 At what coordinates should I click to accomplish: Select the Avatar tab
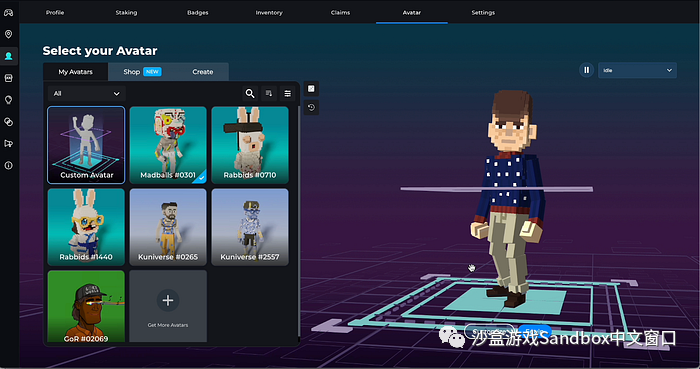(x=412, y=12)
